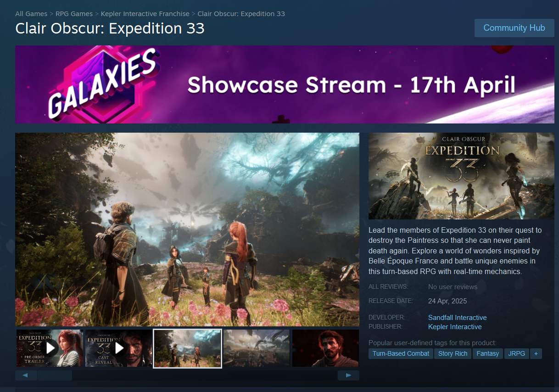This screenshot has width=559, height=392.
Task: Click the 'No user reviews' text
Action: click(x=453, y=287)
